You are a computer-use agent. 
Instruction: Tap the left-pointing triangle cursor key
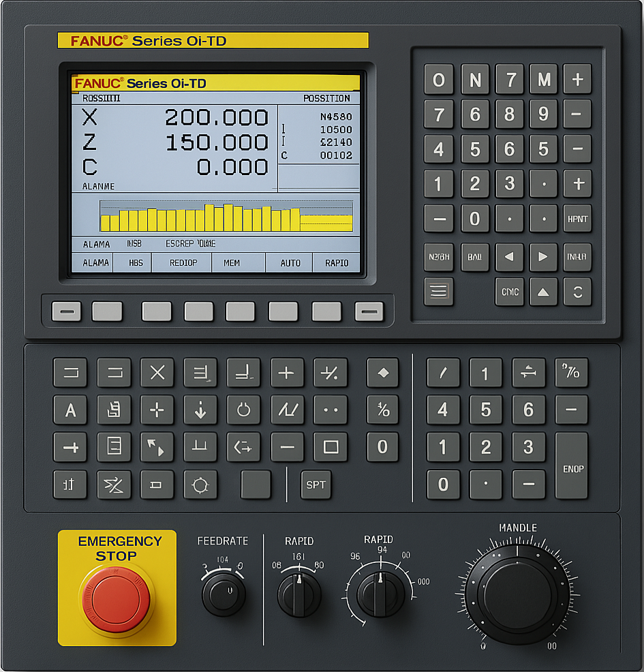510,257
